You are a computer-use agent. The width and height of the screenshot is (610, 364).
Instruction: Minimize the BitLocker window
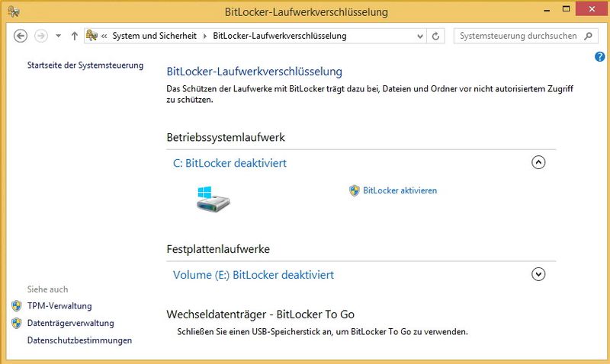pos(547,9)
